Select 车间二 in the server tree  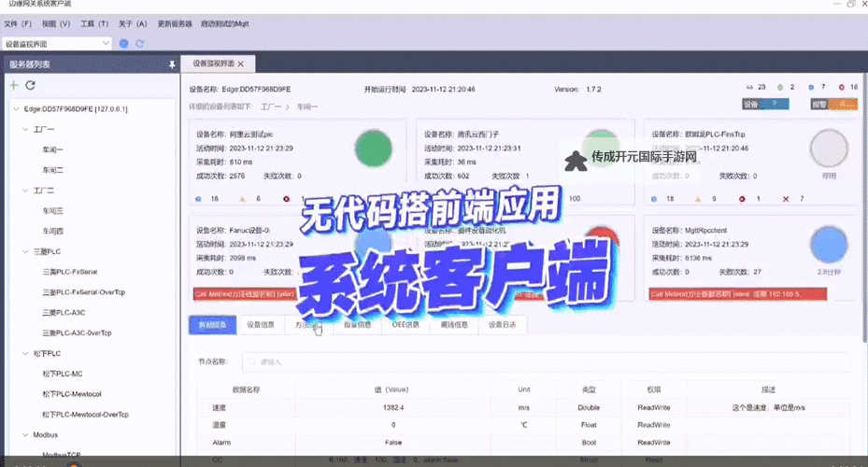pyautogui.click(x=52, y=170)
